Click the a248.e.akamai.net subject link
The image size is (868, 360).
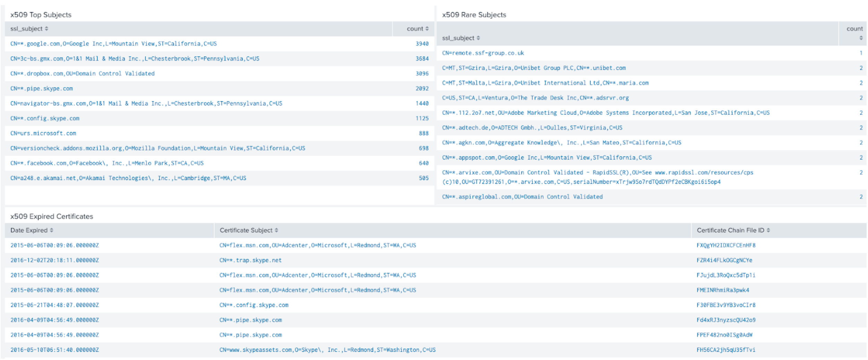[x=128, y=178]
